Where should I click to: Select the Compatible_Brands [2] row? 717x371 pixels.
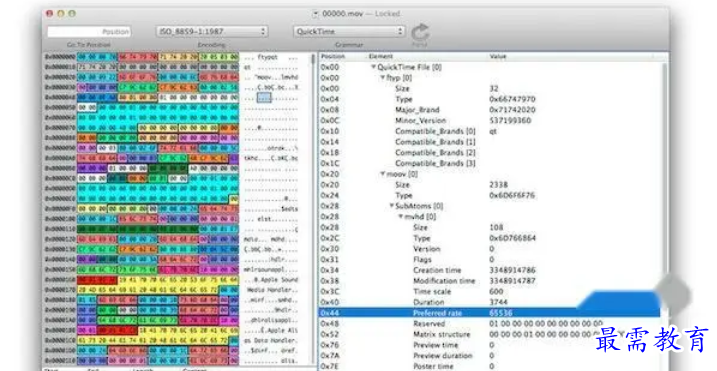(489, 153)
